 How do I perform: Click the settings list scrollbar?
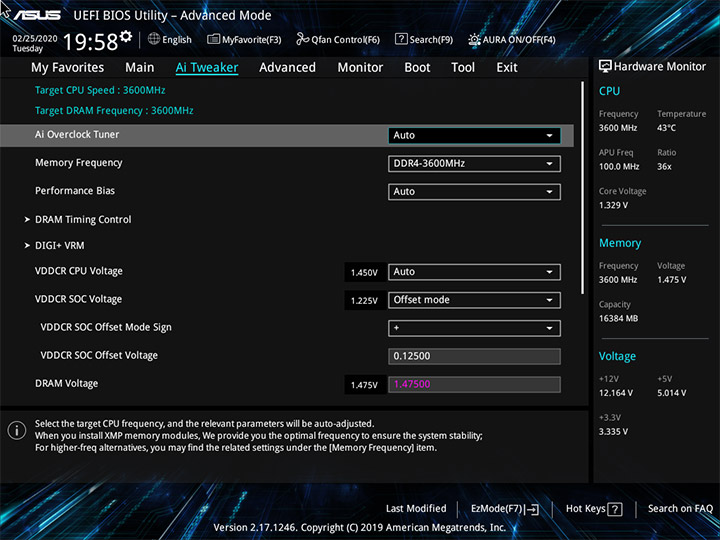click(583, 188)
